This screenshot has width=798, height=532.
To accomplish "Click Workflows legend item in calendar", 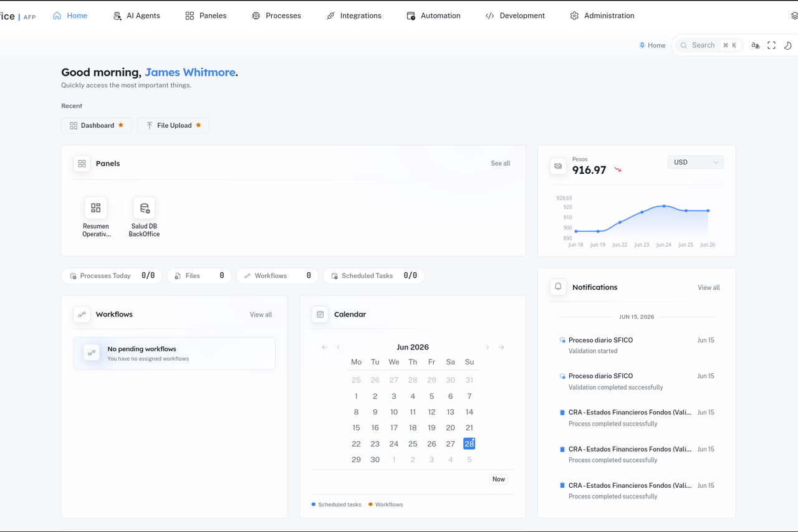I will click(x=385, y=505).
